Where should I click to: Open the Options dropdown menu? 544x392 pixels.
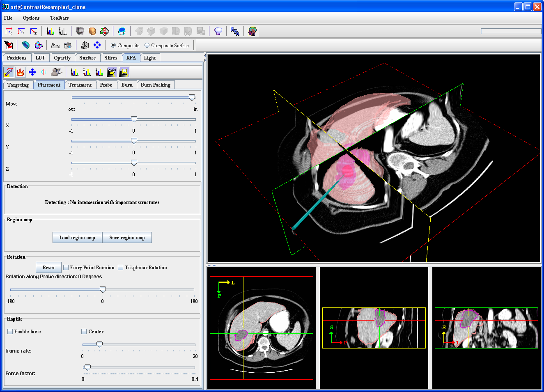31,18
